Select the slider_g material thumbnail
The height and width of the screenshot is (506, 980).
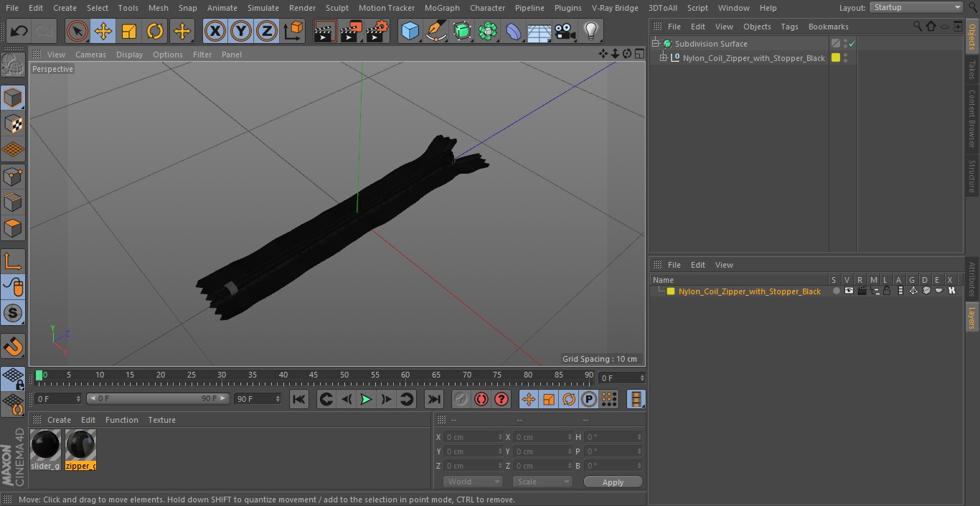click(x=45, y=449)
